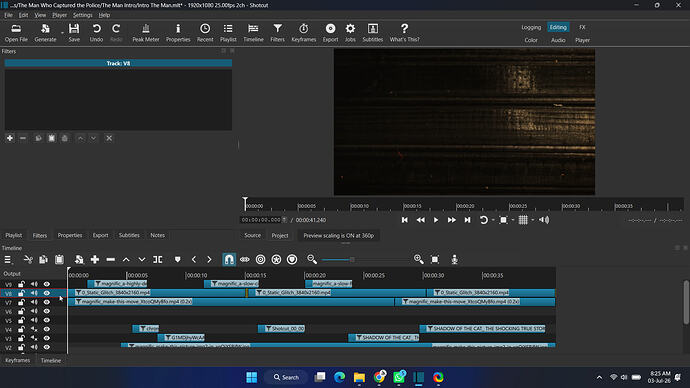Toggle ripple markers button
Viewport: 690px width, 388px height.
[x=292, y=260]
